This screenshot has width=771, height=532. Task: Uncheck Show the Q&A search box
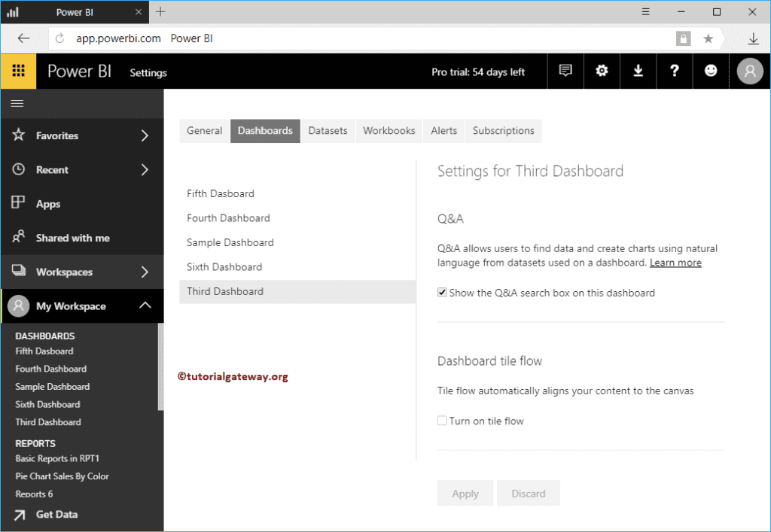442,293
